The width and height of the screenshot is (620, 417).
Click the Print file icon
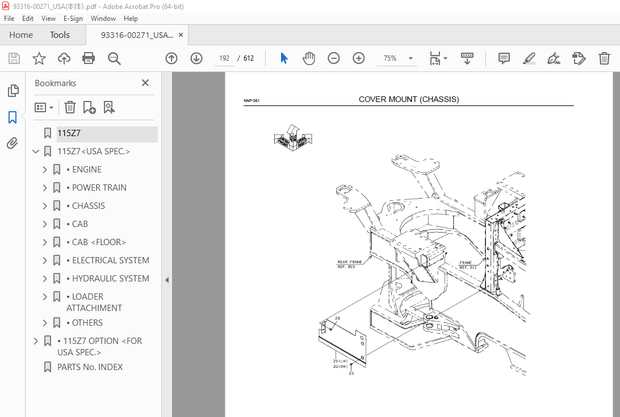point(89,59)
